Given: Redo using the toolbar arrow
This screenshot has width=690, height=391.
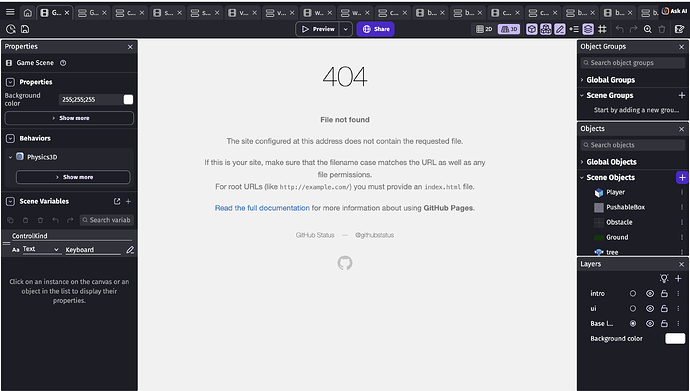Looking at the screenshot, I should pos(634,29).
